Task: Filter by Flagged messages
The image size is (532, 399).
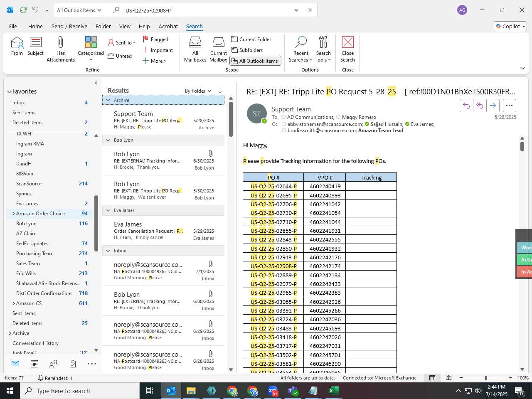Action: pyautogui.click(x=156, y=39)
